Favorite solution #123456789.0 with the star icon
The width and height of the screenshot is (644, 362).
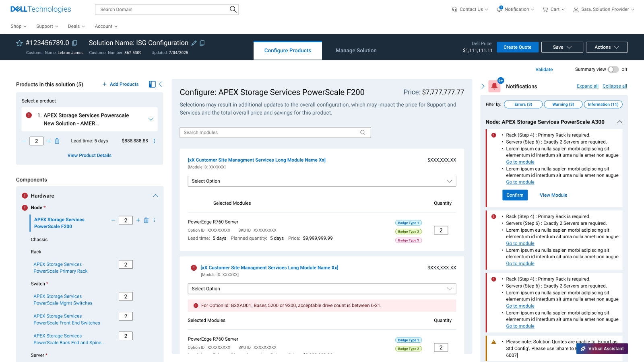[19, 43]
